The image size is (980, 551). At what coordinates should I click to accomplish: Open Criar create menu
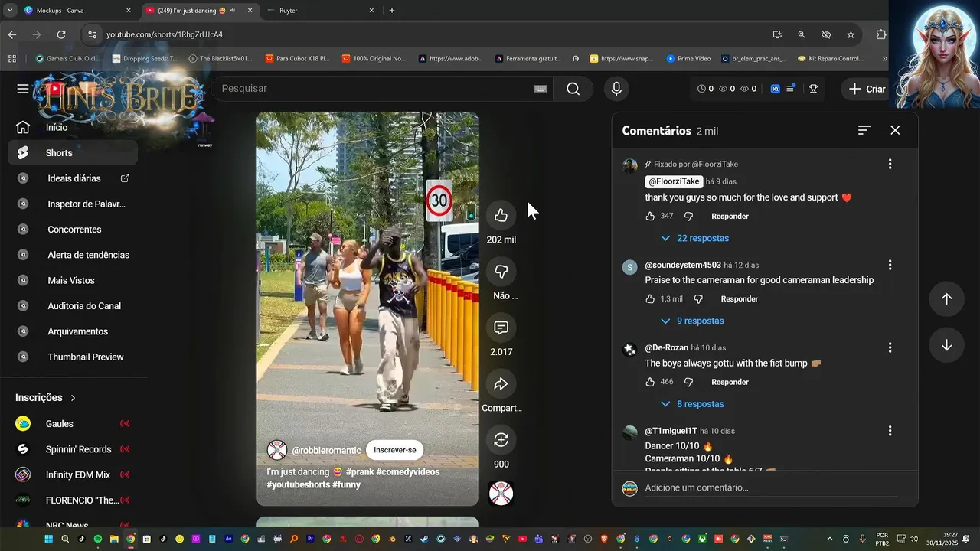(x=867, y=89)
